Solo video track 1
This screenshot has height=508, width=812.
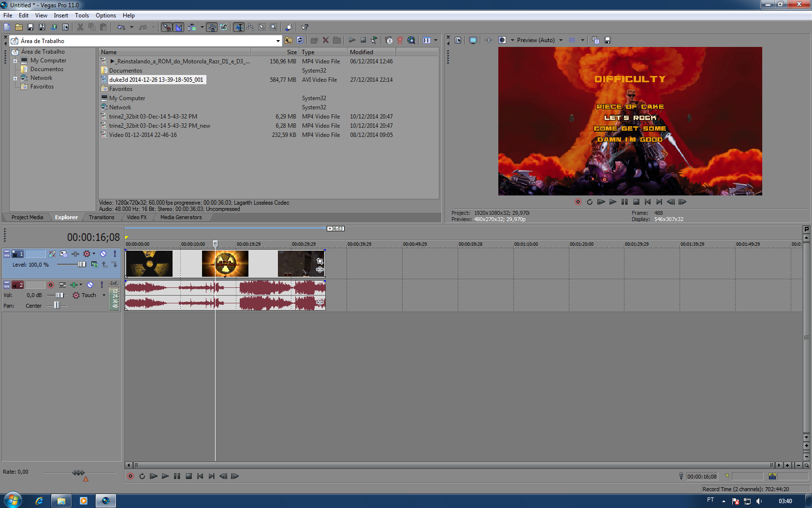[115, 254]
